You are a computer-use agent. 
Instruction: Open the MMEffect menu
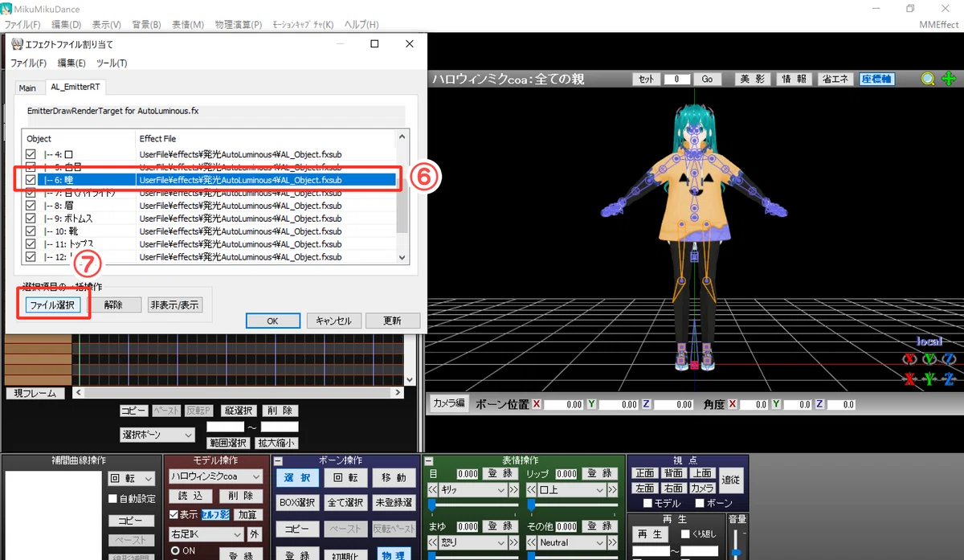[938, 25]
